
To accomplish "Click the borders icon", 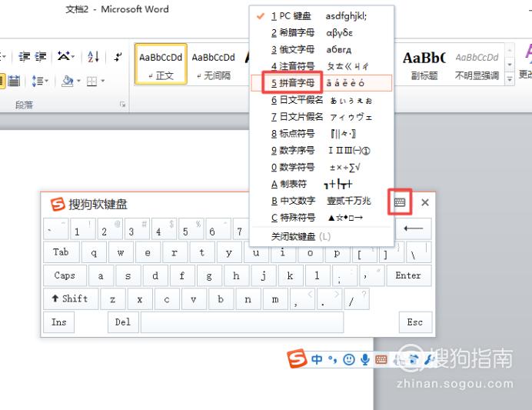I will 91,81.
